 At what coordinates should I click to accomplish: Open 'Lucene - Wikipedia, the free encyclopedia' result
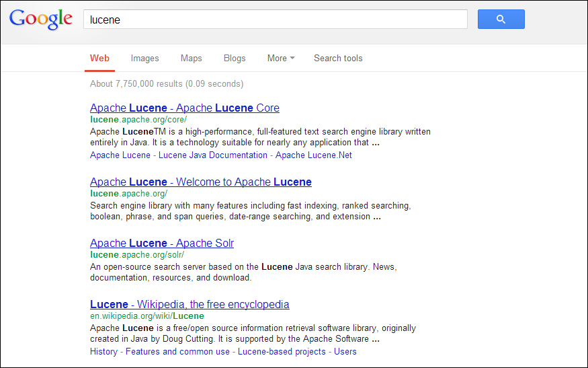[x=190, y=304]
